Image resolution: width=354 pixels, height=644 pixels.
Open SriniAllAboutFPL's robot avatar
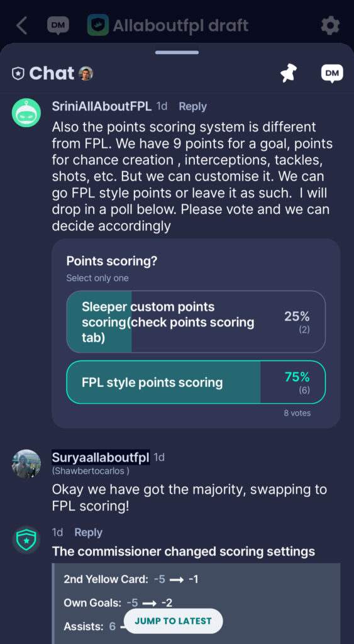coord(26,113)
